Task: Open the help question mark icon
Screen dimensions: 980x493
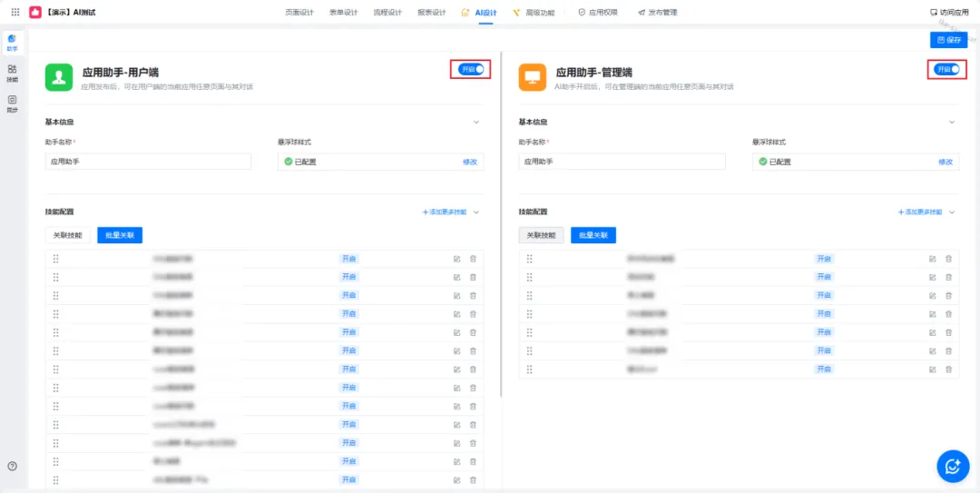Action: (12, 466)
